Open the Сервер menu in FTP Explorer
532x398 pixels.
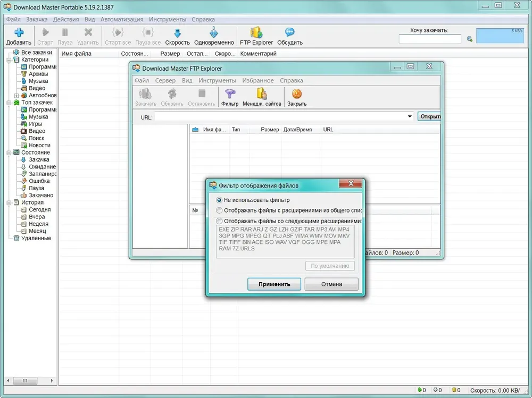pos(165,80)
